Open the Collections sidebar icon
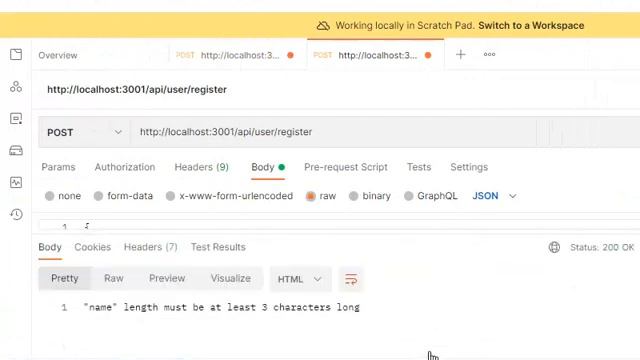 coord(16,54)
